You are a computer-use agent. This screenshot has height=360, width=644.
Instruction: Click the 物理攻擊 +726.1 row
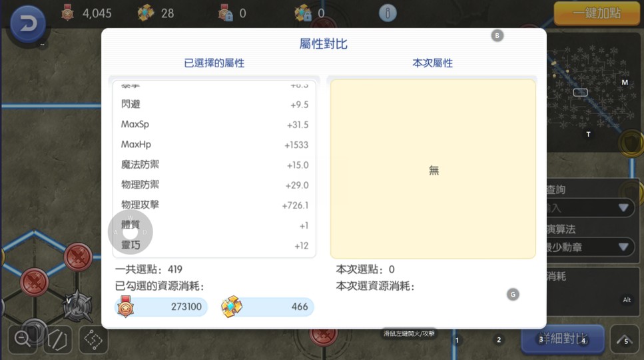[x=214, y=205]
